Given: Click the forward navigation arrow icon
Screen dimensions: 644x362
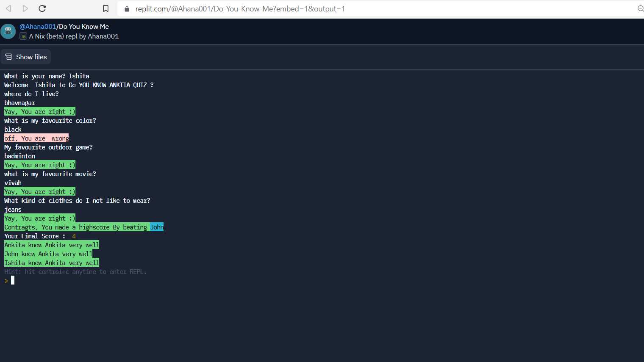Looking at the screenshot, I should 25,8.
